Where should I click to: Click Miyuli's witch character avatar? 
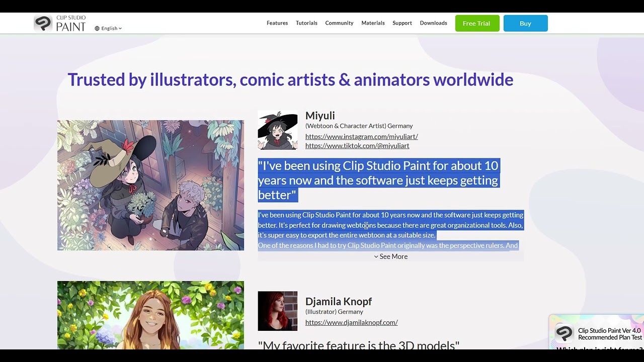tap(278, 130)
